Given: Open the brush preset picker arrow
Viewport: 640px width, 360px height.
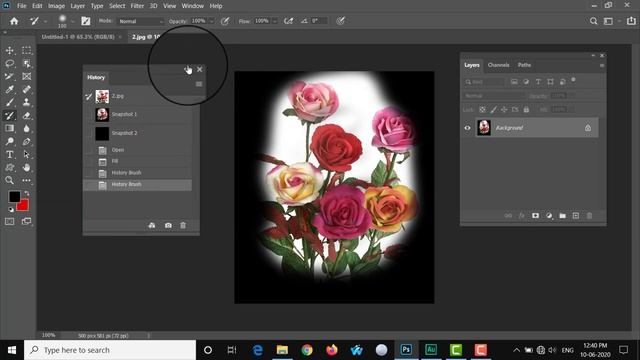Looking at the screenshot, I should pyautogui.click(x=72, y=21).
